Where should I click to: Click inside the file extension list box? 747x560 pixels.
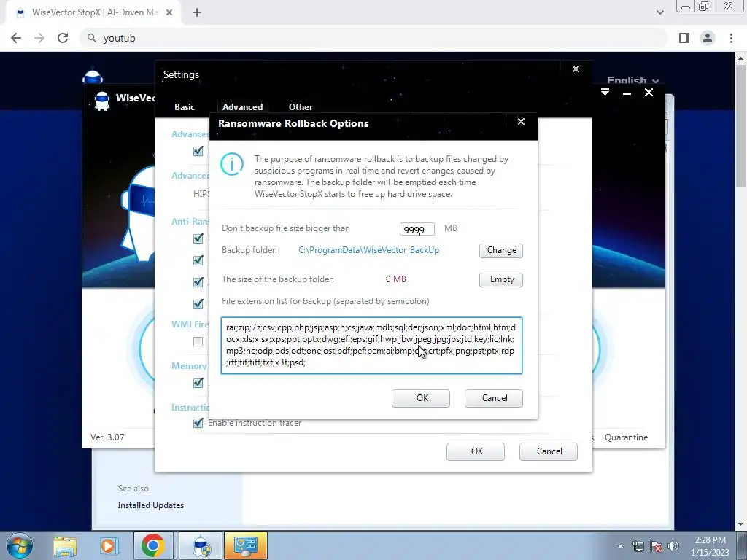371,345
